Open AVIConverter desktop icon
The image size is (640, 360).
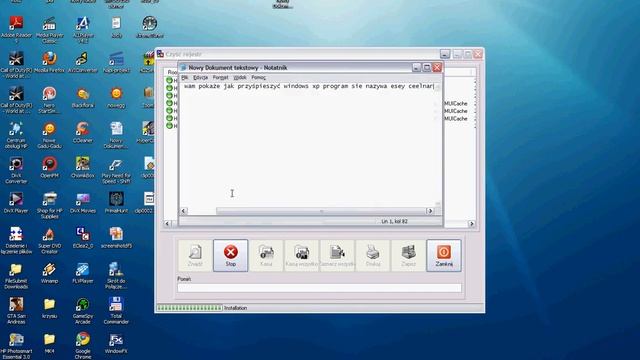pos(83,62)
